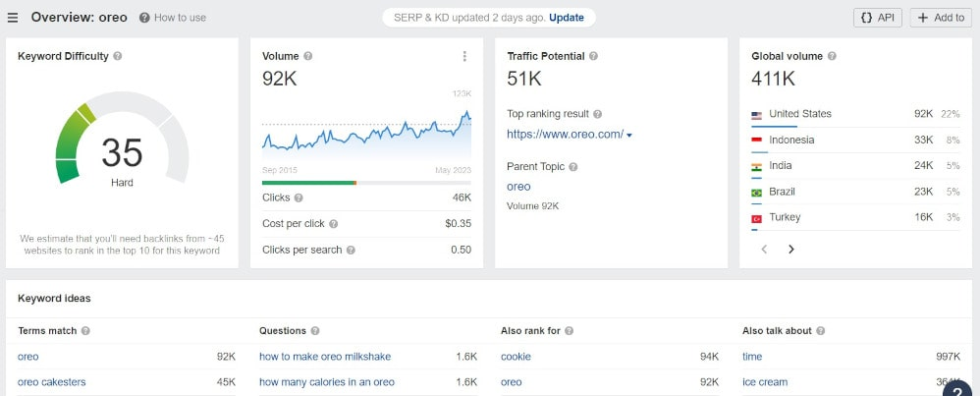Click the Keyword Difficulty gauge showing 35

pos(122,139)
